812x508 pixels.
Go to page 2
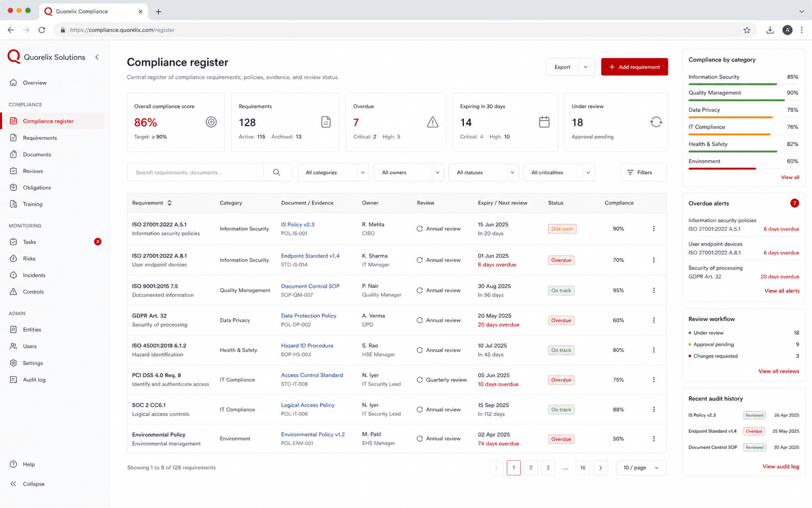coord(531,468)
